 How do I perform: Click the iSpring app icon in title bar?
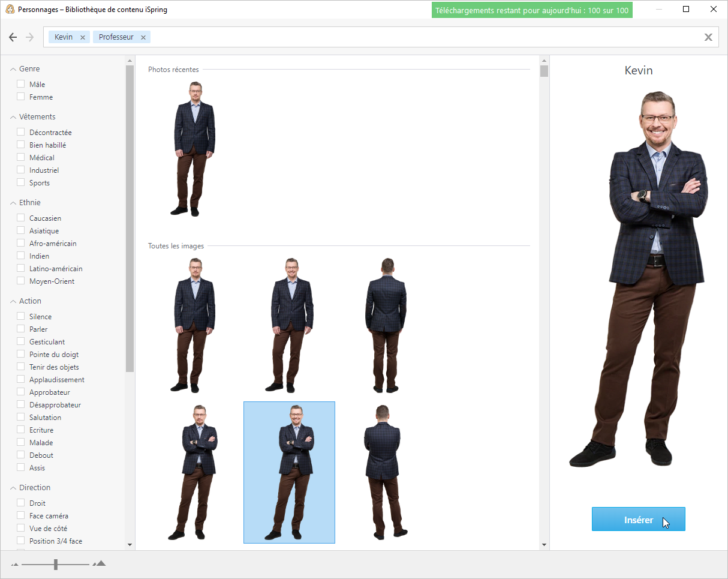point(10,9)
